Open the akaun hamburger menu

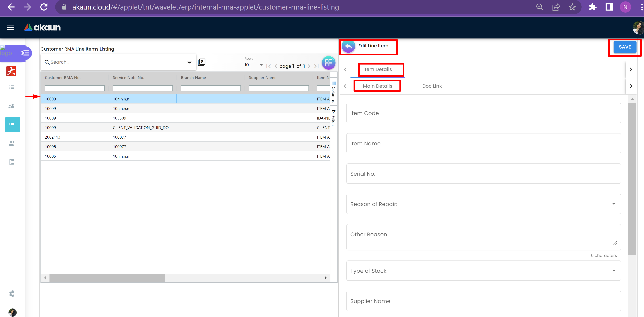click(x=10, y=28)
